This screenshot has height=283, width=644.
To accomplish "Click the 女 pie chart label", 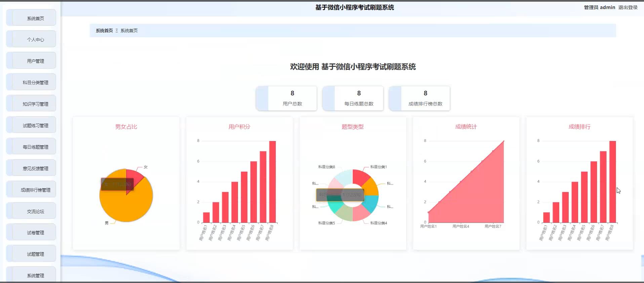I will click(x=146, y=167).
